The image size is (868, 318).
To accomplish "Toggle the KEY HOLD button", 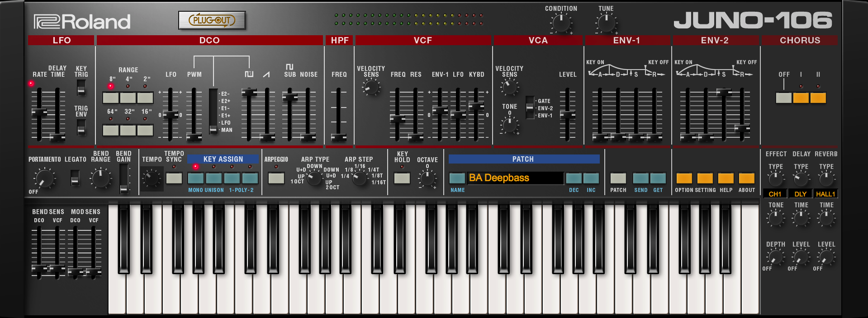I will point(402,178).
